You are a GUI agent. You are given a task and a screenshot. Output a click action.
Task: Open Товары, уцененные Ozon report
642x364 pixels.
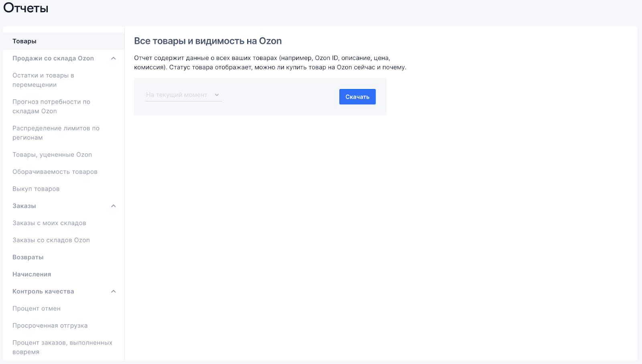click(x=52, y=155)
